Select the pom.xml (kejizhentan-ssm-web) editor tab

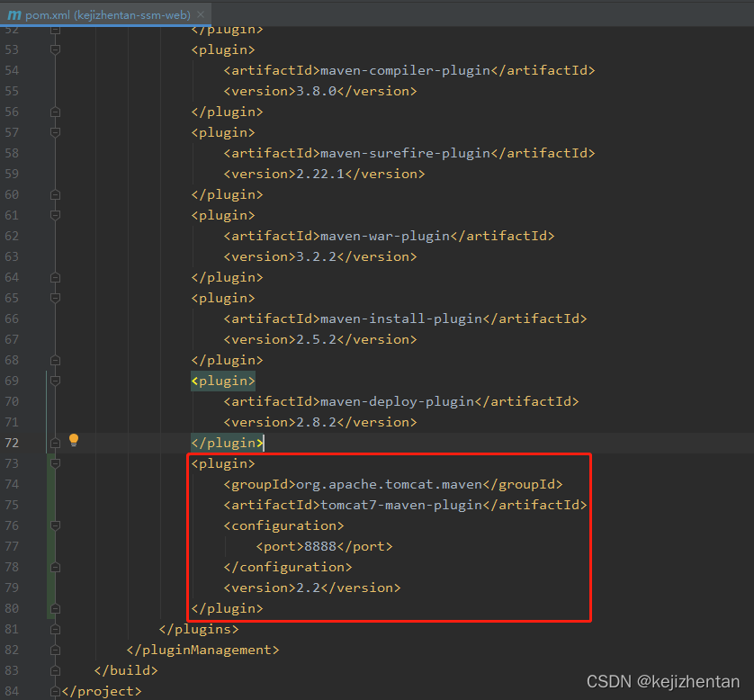pos(105,15)
